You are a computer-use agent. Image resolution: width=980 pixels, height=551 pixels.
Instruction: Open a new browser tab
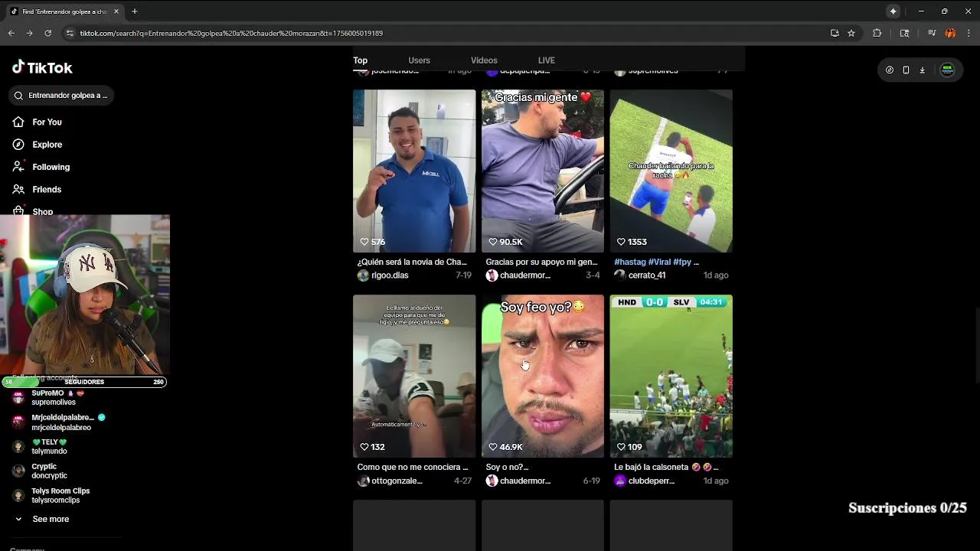point(135,11)
